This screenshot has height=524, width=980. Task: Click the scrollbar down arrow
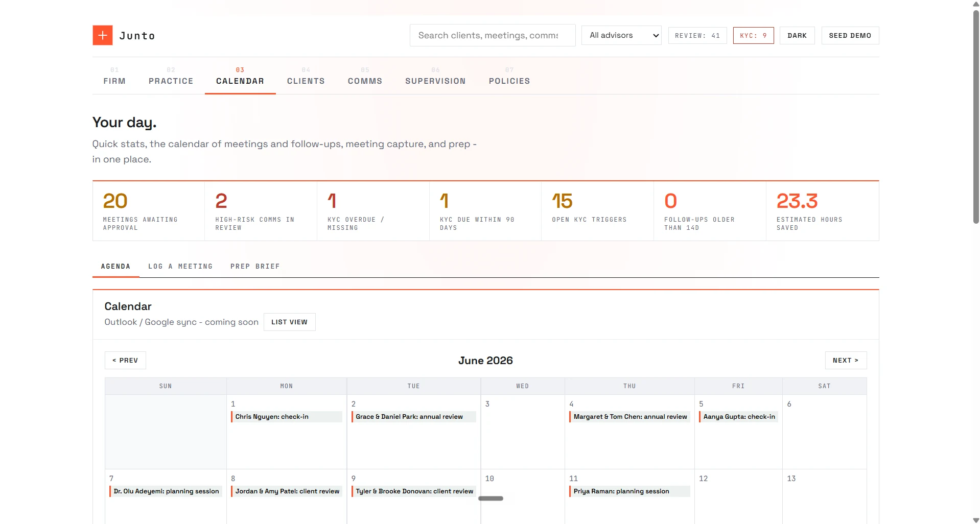pos(976,520)
